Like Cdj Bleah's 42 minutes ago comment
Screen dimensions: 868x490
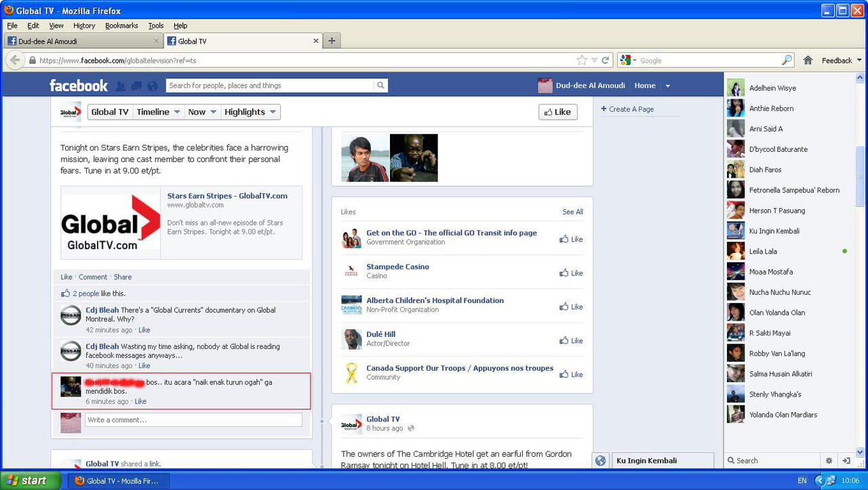click(144, 330)
